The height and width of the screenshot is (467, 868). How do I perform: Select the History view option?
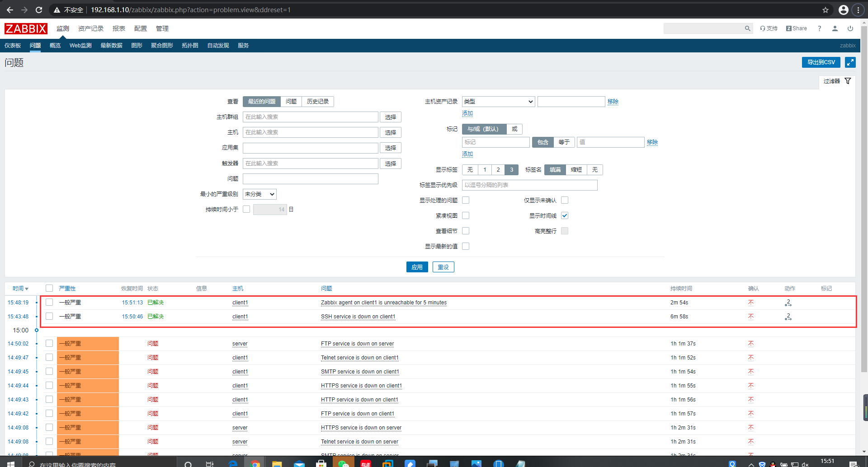click(318, 102)
